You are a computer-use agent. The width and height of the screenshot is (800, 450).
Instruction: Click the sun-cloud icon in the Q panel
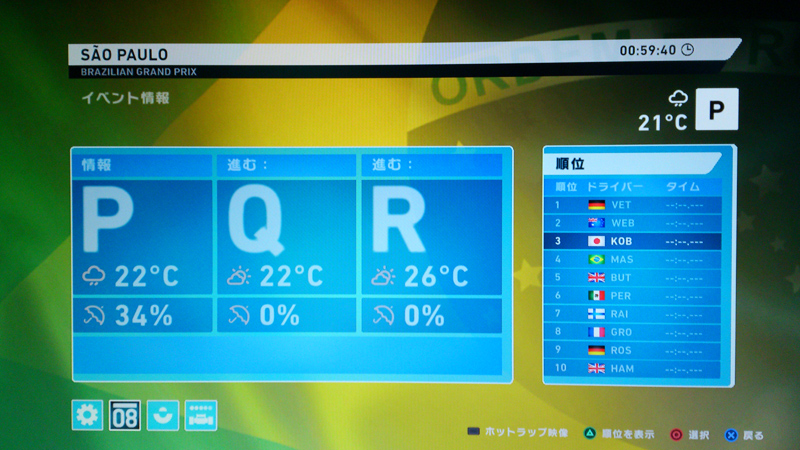point(239,276)
